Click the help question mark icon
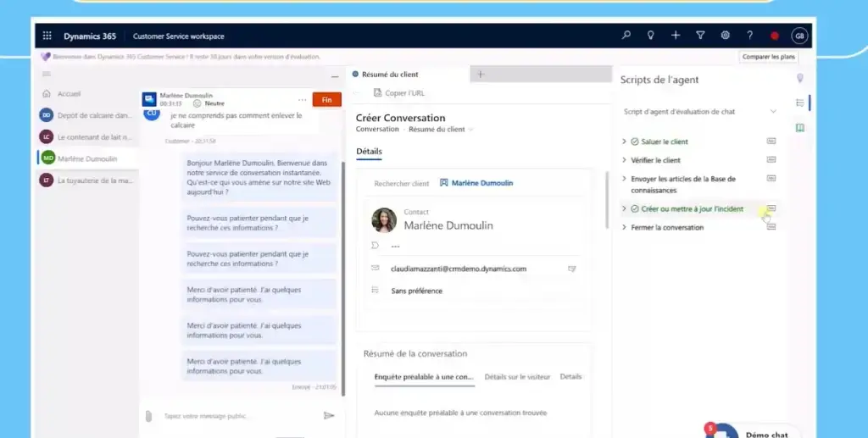 (x=749, y=36)
